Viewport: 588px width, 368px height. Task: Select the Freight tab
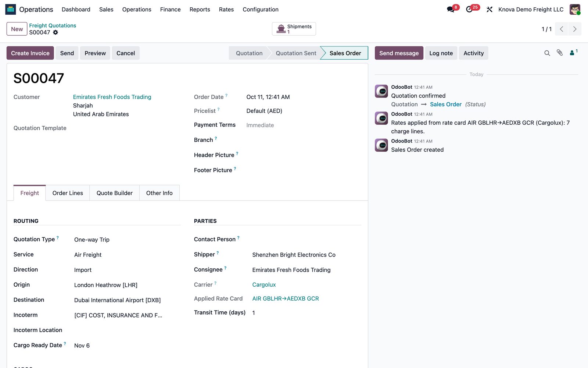coord(30,193)
